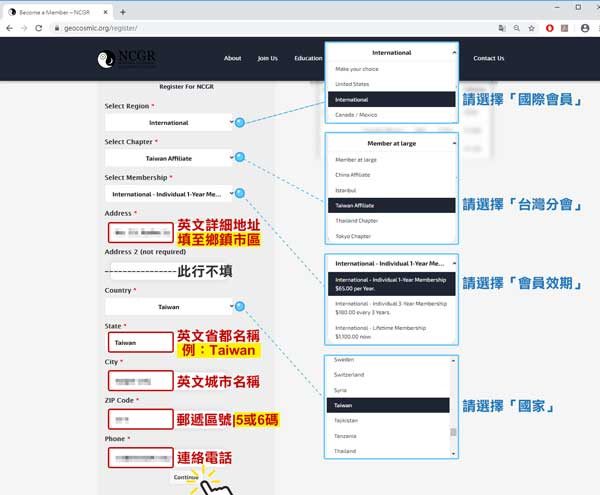
Task: Reload the page with refresh icon
Action: (x=39, y=28)
